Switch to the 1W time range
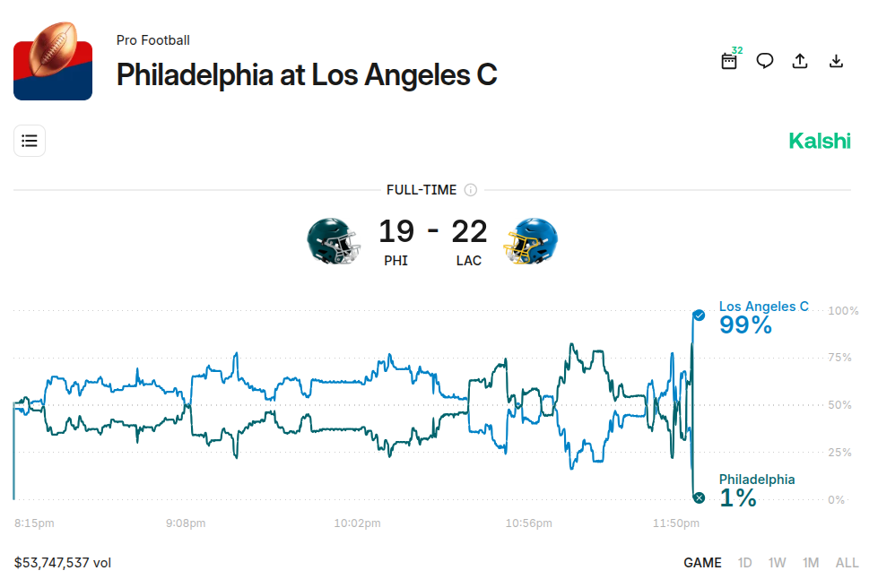The height and width of the screenshot is (588, 878). 777,563
